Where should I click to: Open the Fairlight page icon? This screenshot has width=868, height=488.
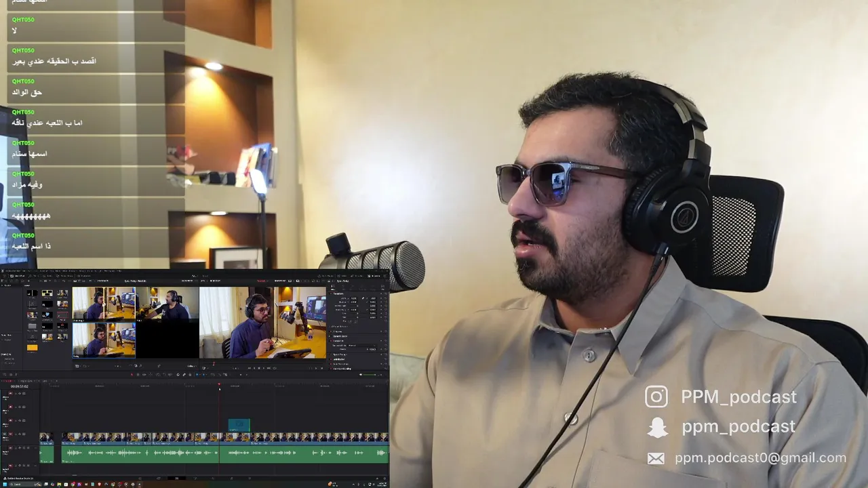pyautogui.click(x=231, y=478)
